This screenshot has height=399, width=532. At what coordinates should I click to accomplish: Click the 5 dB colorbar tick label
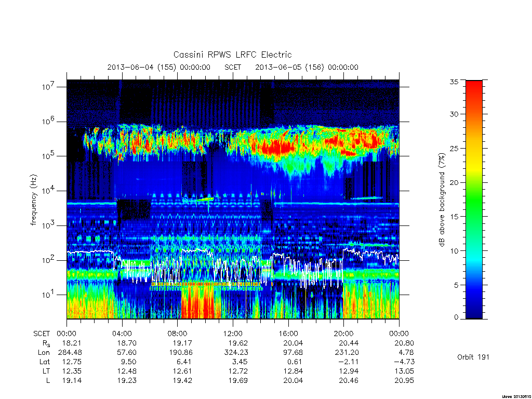[x=456, y=285]
